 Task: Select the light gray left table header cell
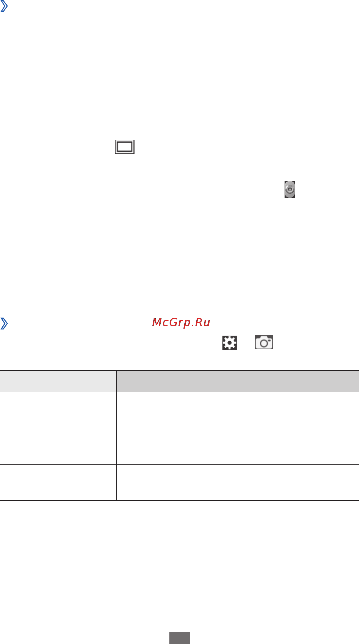point(58,382)
